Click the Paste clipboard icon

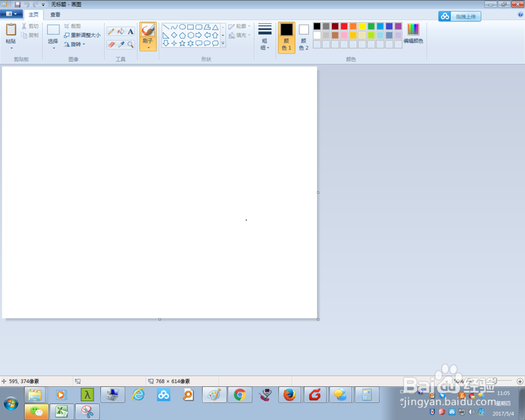click(10, 29)
